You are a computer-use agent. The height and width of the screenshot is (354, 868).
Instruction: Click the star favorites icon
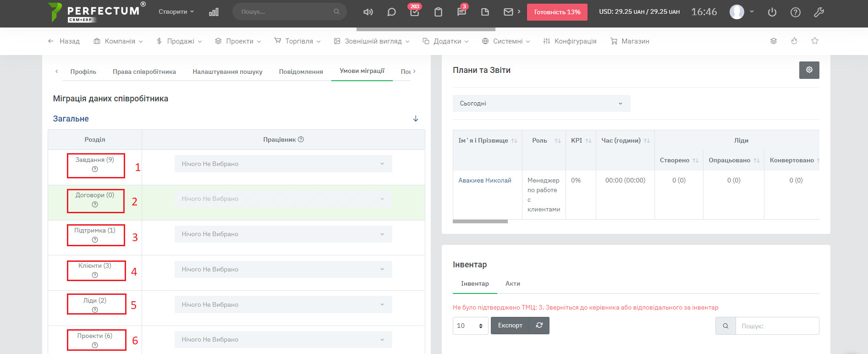[815, 41]
